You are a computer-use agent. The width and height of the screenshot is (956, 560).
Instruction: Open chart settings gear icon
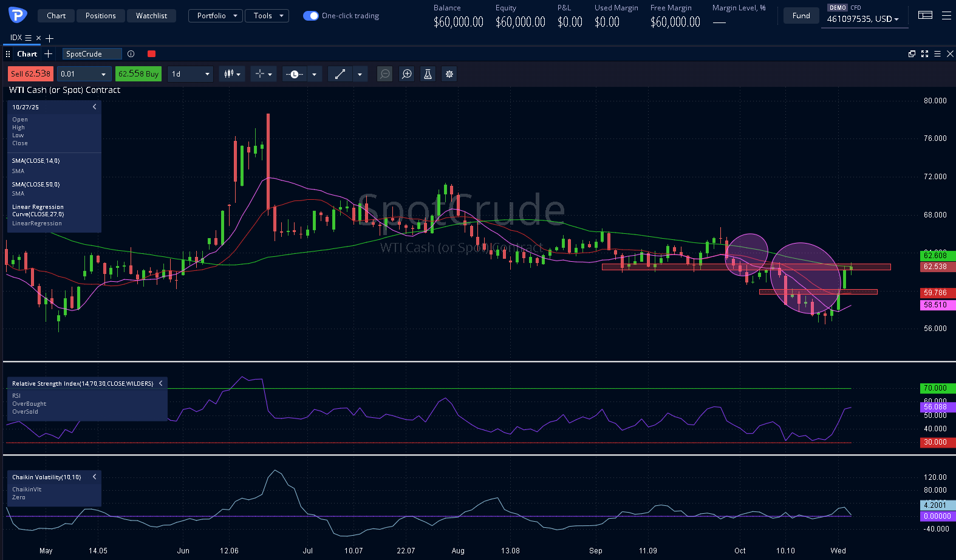[x=449, y=74]
